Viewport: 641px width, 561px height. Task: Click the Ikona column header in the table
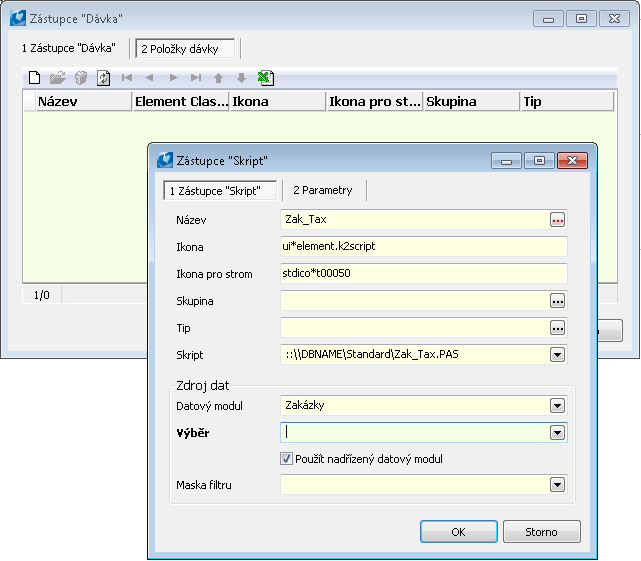pyautogui.click(x=278, y=101)
